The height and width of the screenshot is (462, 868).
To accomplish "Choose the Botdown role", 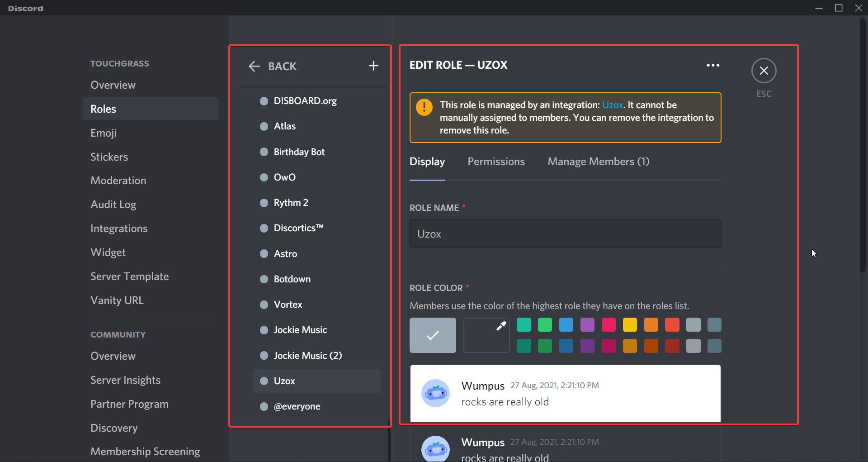I will coord(316,279).
